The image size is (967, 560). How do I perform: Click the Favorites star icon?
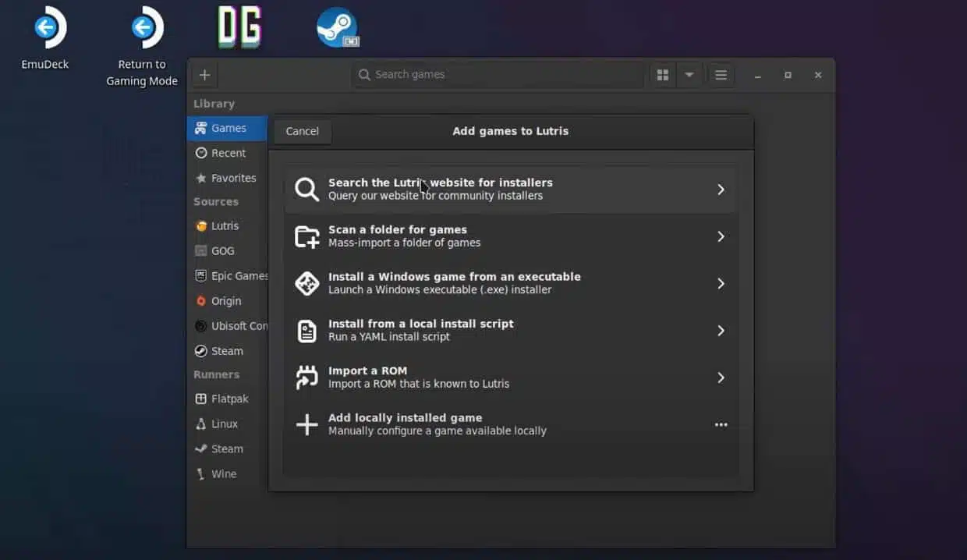coord(201,178)
